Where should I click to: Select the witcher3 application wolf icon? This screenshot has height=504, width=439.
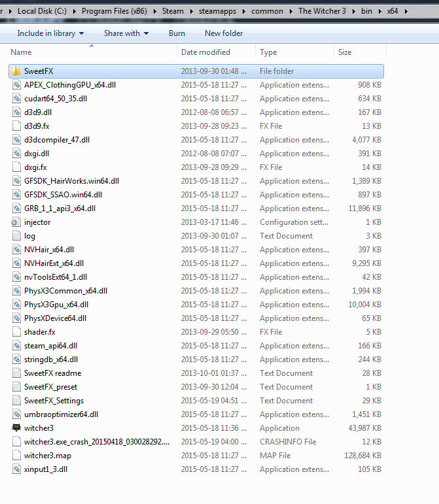pyautogui.click(x=16, y=428)
